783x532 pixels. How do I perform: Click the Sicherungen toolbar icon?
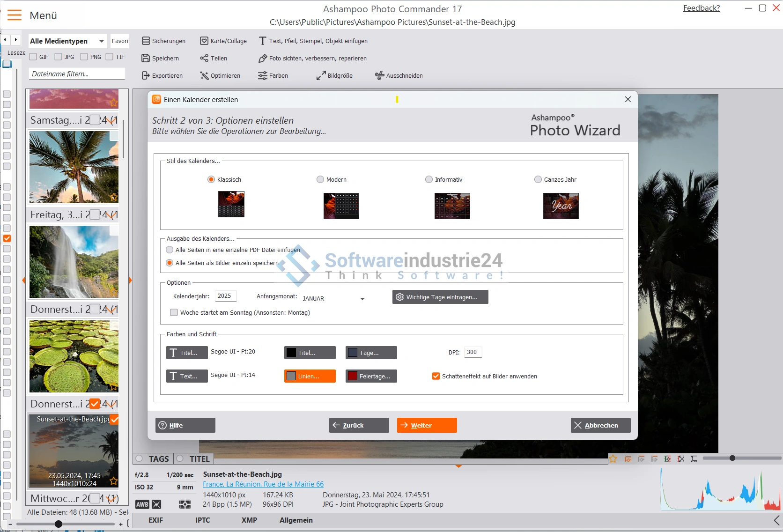[x=146, y=41]
